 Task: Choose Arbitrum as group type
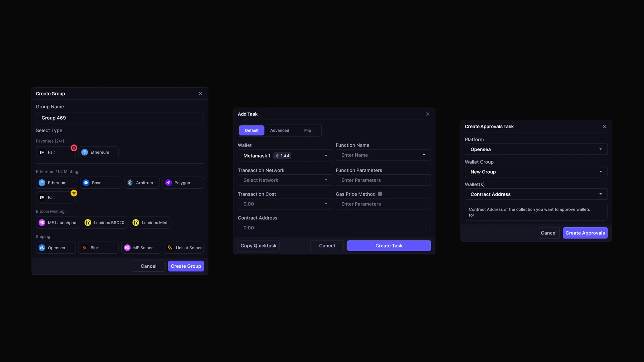142,183
